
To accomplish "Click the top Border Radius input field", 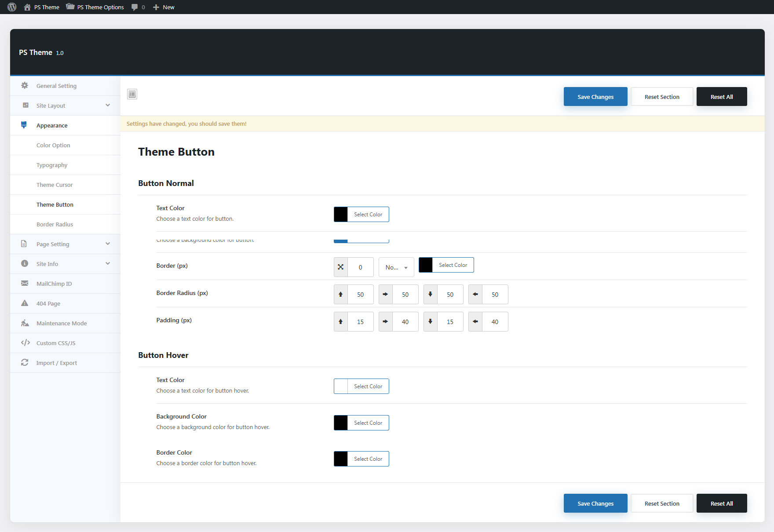I will pyautogui.click(x=360, y=295).
